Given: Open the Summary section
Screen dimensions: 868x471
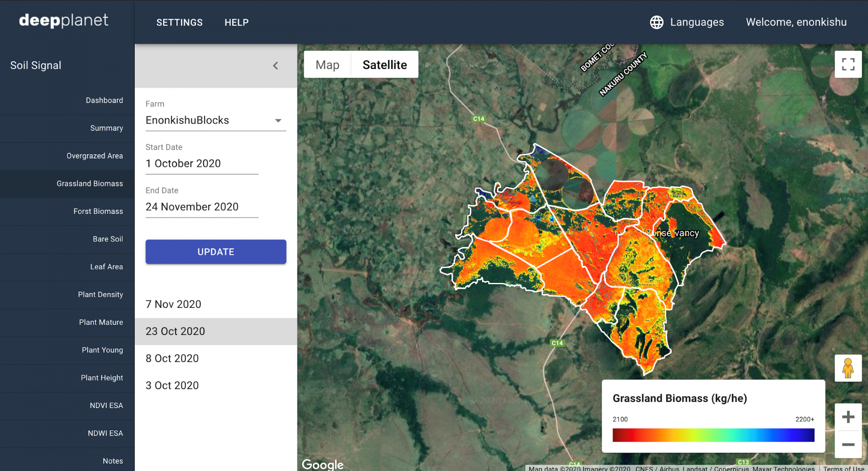Looking at the screenshot, I should pyautogui.click(x=67, y=128).
